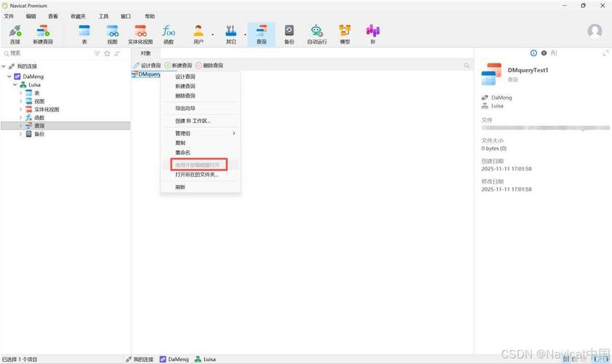Collapse the Luisa schema node
The image size is (612, 364).
point(15,84)
